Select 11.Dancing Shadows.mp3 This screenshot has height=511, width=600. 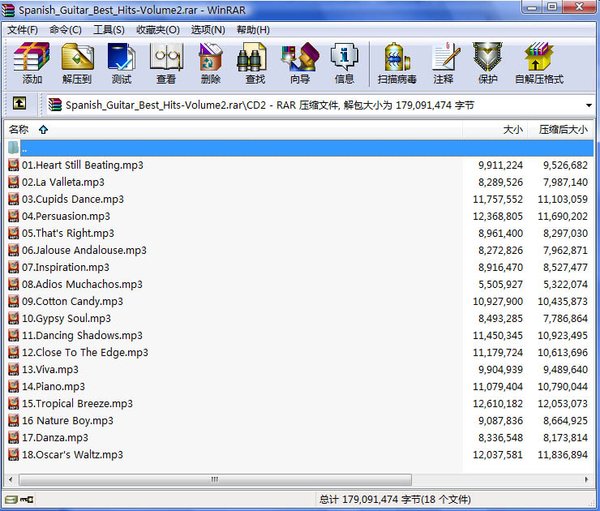82,335
